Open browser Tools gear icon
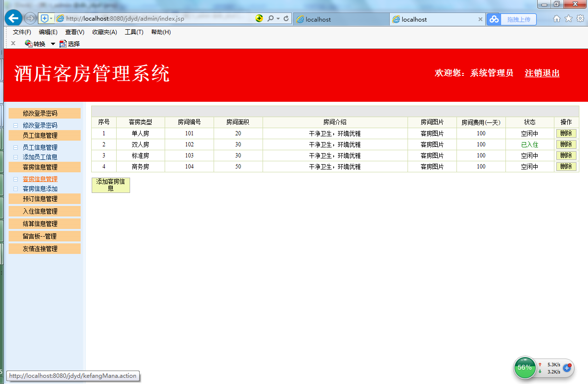The height and width of the screenshot is (384, 588). point(580,19)
